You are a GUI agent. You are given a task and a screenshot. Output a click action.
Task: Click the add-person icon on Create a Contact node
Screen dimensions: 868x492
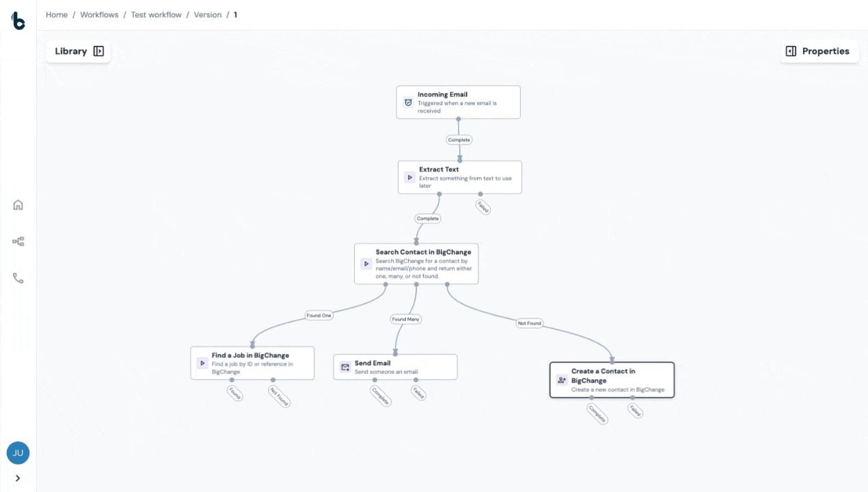click(x=562, y=380)
